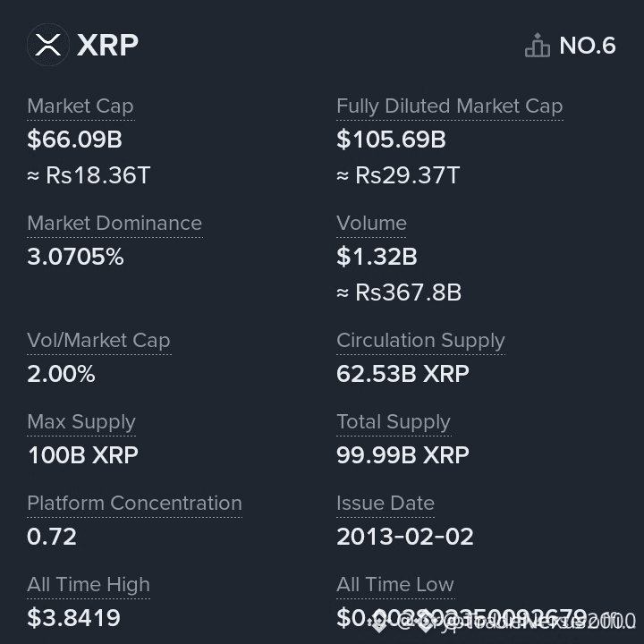Click the Volume label
This screenshot has height=644, width=644.
coord(371,224)
